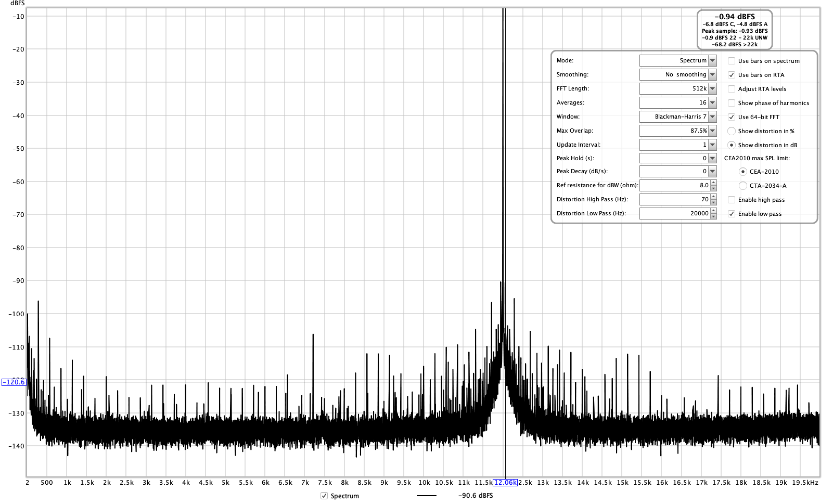
Task: Click the black Spectrum legend line sample
Action: point(427,496)
